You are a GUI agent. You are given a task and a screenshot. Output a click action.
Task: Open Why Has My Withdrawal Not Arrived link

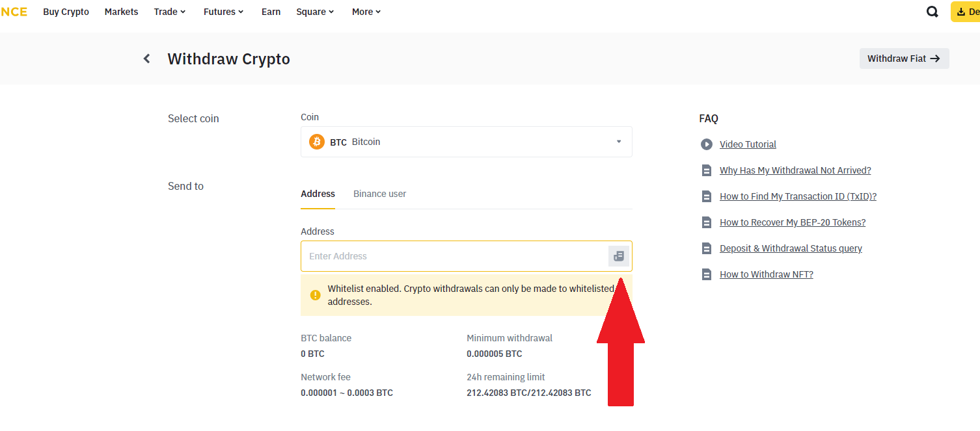[x=795, y=170]
